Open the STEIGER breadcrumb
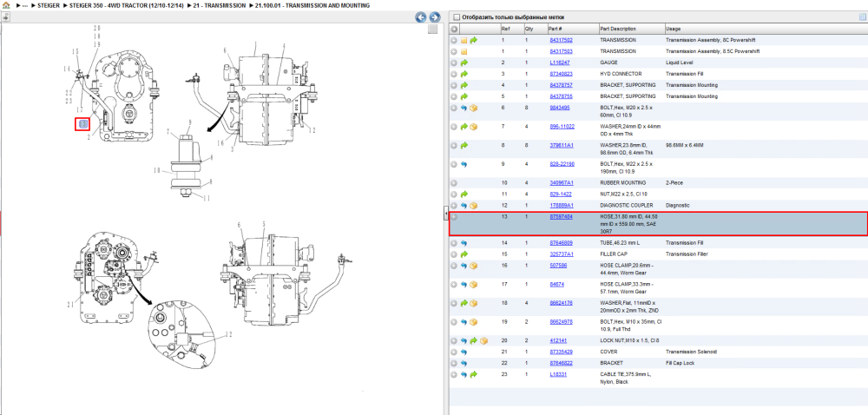868x415 pixels. pos(49,5)
